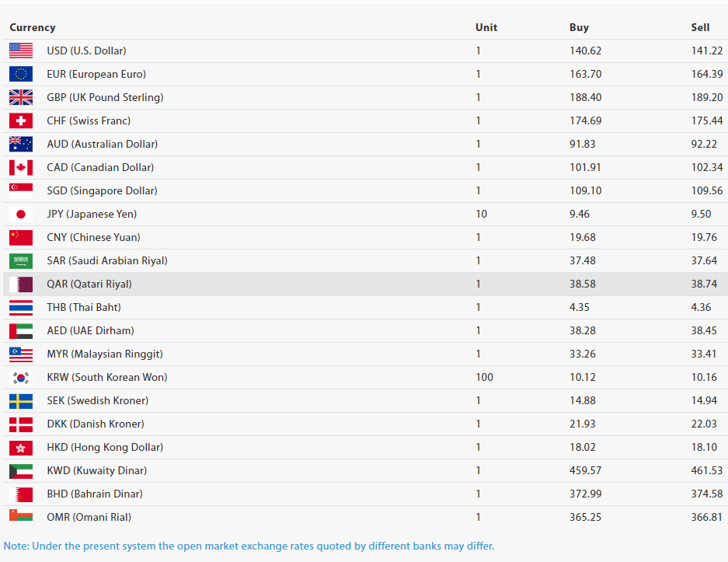Viewport: 728px width, 562px height.
Task: Select the Buy column header
Action: [579, 27]
